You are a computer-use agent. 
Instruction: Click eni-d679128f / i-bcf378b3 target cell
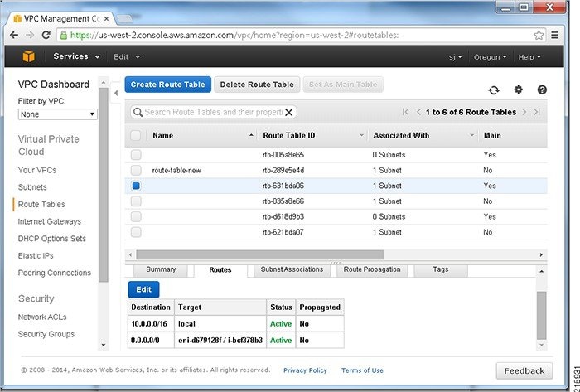(220, 341)
